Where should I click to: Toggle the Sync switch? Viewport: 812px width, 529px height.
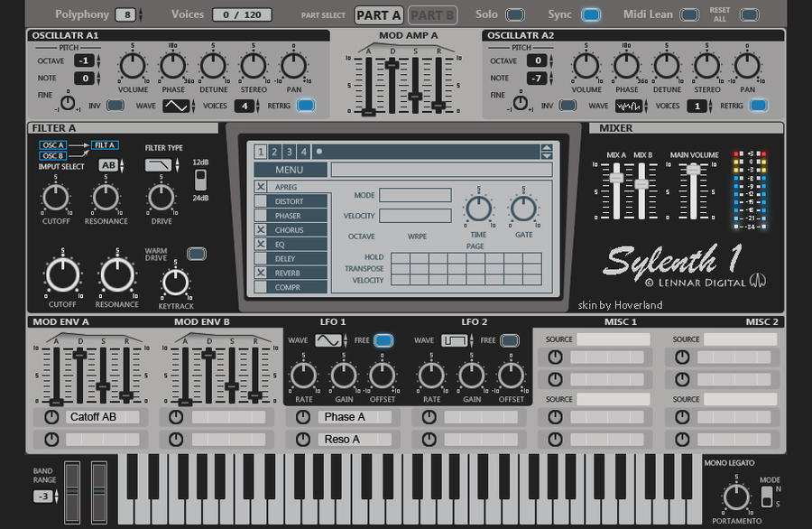point(591,14)
